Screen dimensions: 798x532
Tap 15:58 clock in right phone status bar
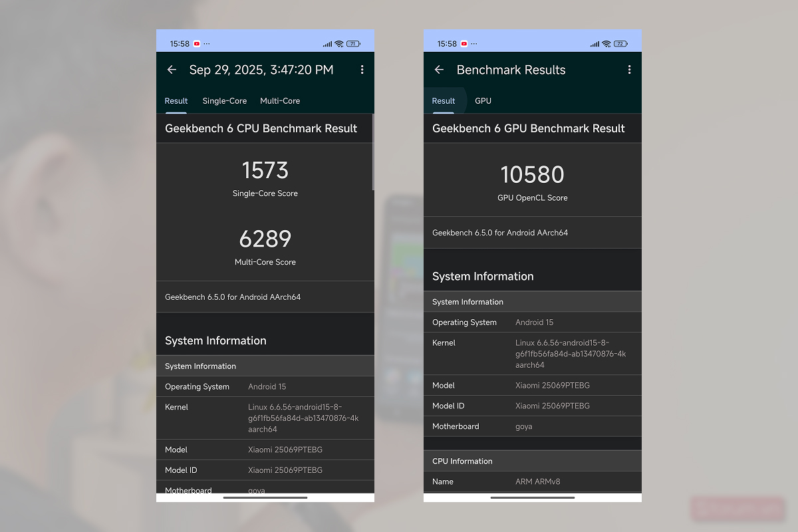click(x=447, y=44)
